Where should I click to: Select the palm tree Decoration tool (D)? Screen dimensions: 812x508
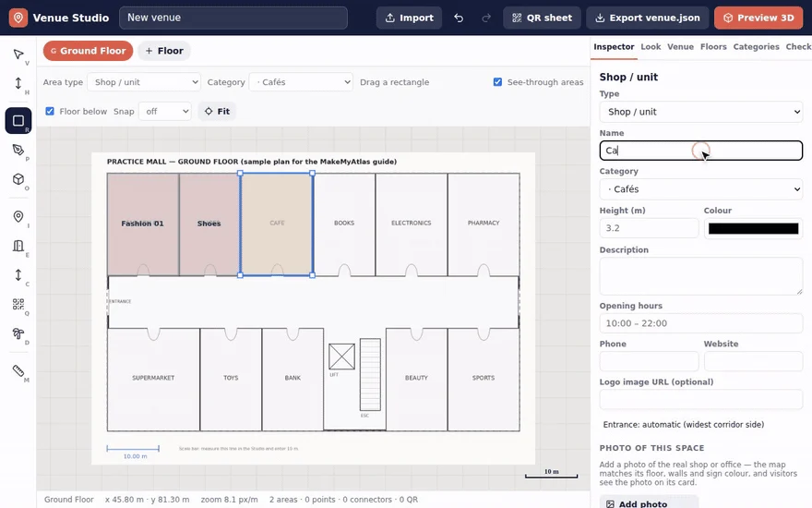coord(18,333)
